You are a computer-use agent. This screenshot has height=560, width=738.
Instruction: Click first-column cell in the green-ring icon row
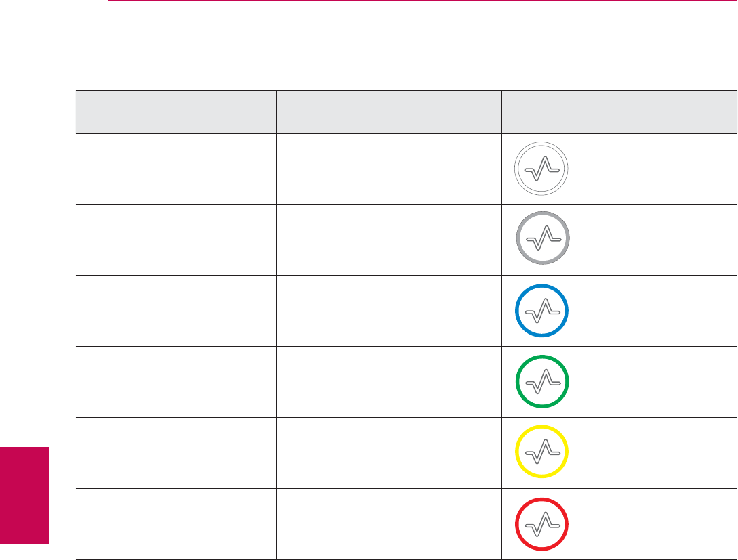176,382
